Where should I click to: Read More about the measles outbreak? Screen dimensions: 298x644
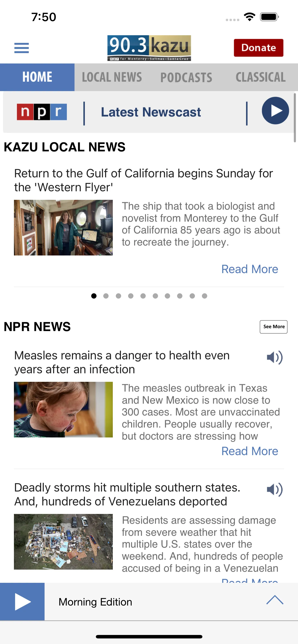[x=250, y=451]
